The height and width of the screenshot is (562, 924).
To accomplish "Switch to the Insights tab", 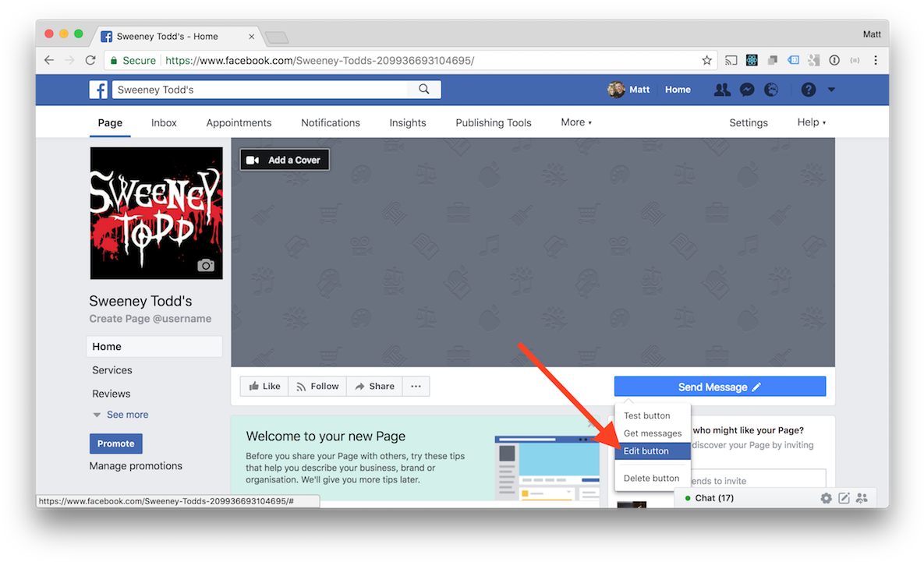I will [408, 123].
